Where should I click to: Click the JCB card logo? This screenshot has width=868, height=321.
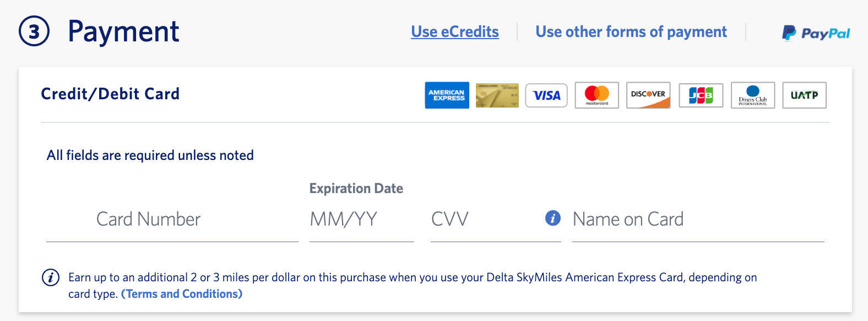pyautogui.click(x=701, y=95)
